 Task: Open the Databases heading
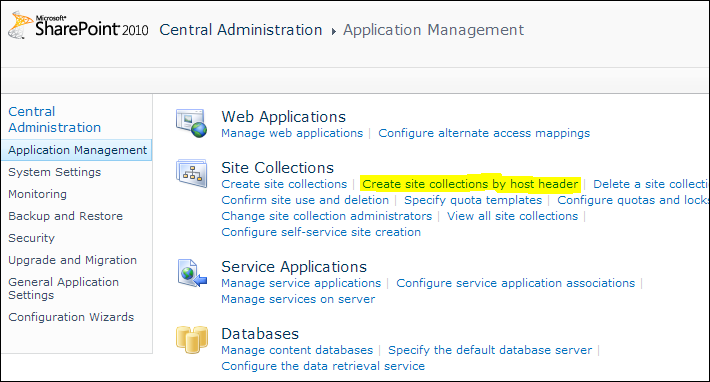(x=260, y=334)
